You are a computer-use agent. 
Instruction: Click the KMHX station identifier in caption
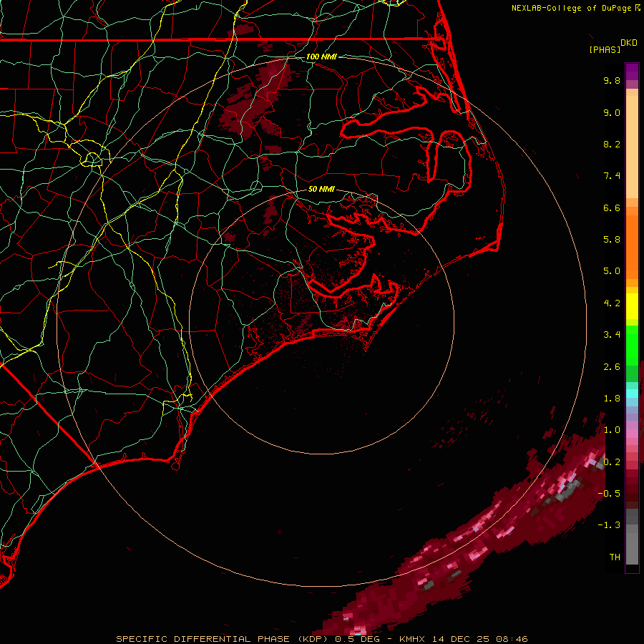(x=412, y=639)
